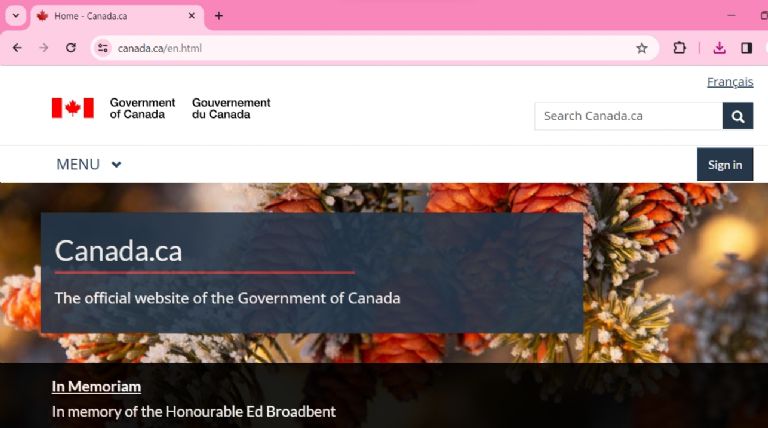Click the browser back arrow
The image size is (768, 428).
[x=17, y=48]
